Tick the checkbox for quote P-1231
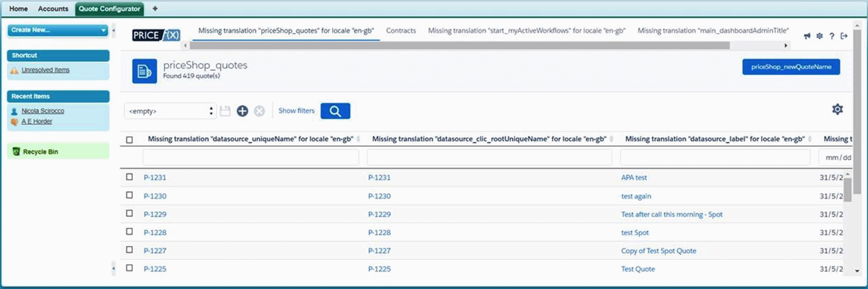868x289 pixels. (x=129, y=177)
